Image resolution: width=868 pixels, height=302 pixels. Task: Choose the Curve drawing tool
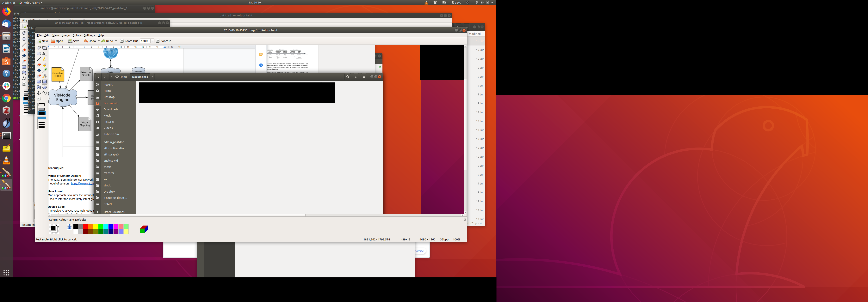tap(45, 93)
